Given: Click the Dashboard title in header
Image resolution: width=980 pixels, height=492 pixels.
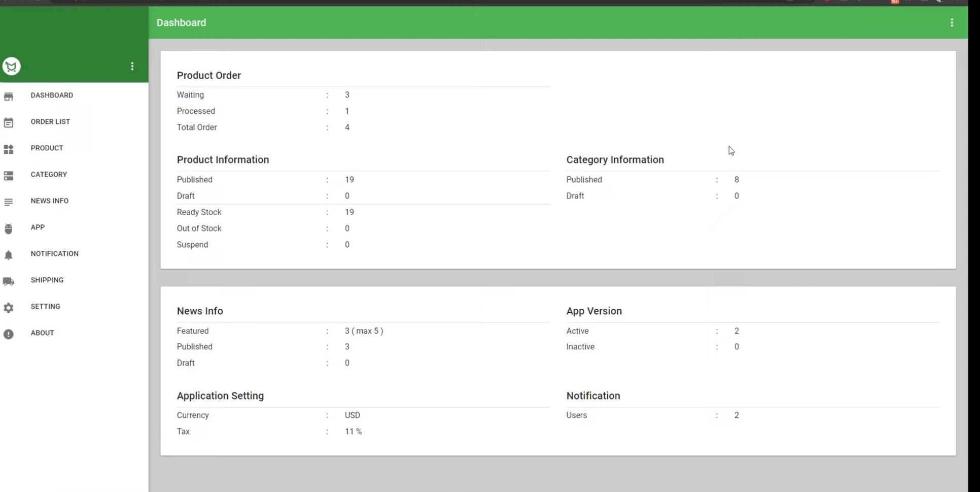Looking at the screenshot, I should click(181, 23).
